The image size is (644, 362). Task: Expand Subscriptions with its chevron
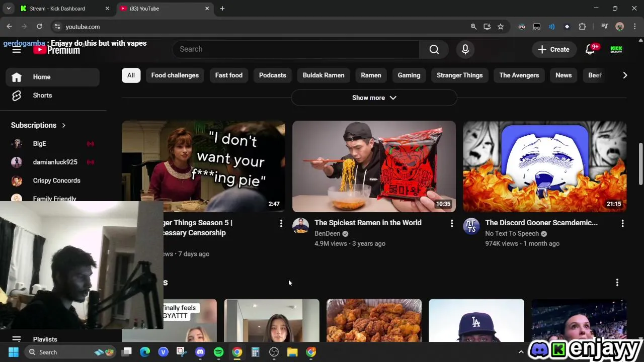(x=64, y=125)
